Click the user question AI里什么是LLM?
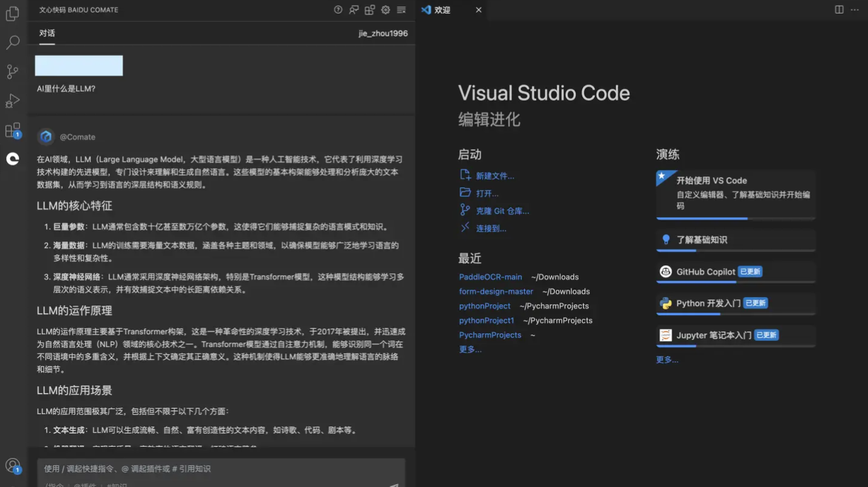The image size is (868, 487). 66,89
